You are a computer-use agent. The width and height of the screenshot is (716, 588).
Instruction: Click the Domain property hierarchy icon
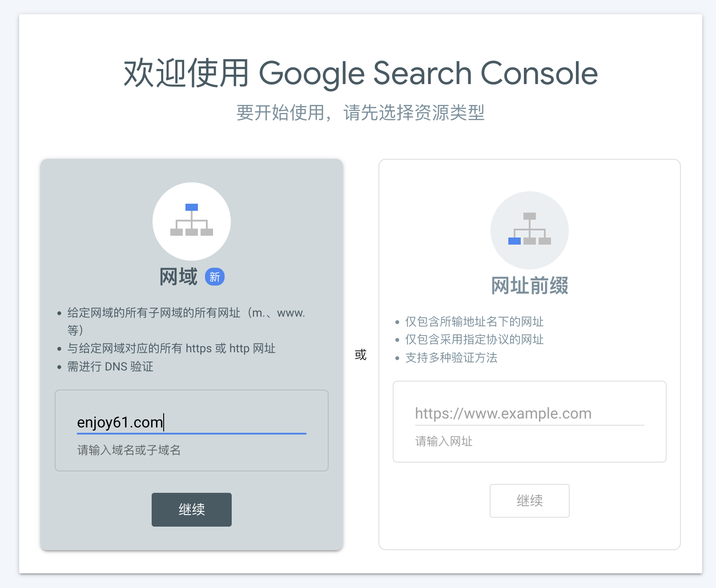192,221
